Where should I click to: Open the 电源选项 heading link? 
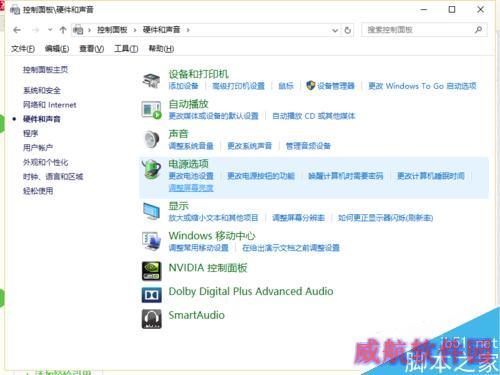click(189, 164)
